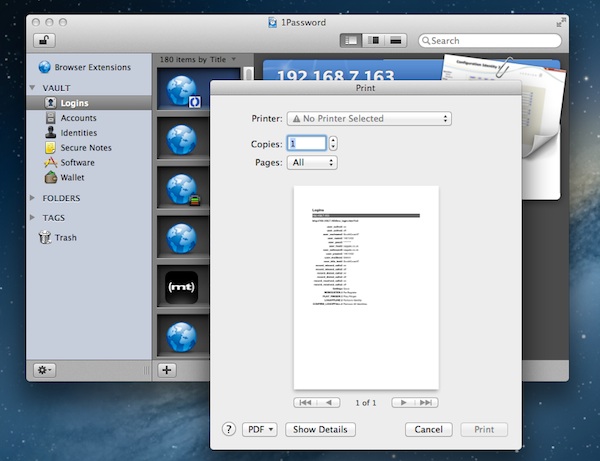Open the gear action menu button
The image size is (600, 461).
tap(44, 370)
